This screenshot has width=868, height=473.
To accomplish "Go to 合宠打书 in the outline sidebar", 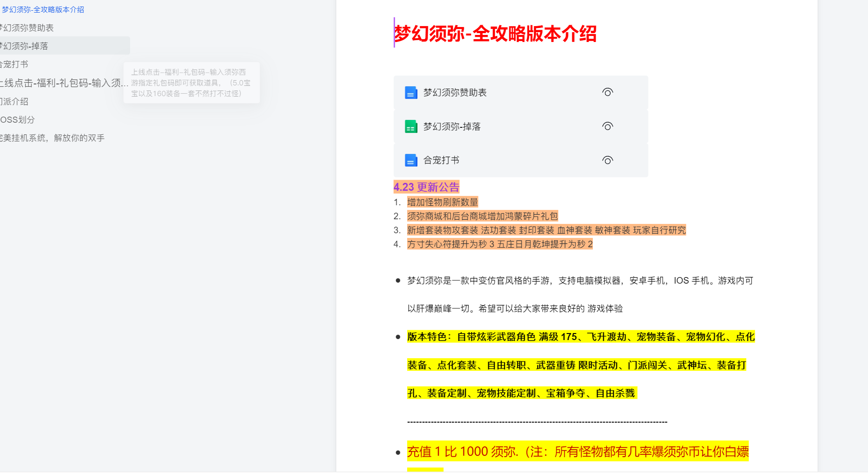I will pyautogui.click(x=15, y=64).
